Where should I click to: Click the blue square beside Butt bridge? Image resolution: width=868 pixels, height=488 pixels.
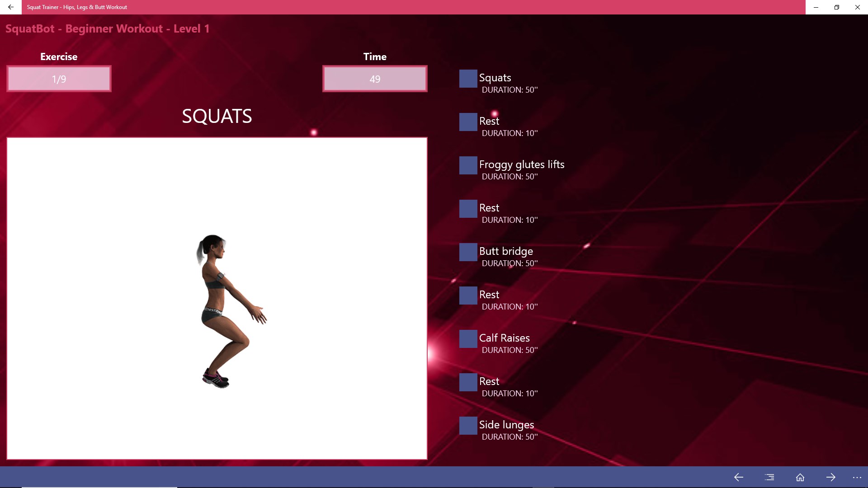(468, 252)
